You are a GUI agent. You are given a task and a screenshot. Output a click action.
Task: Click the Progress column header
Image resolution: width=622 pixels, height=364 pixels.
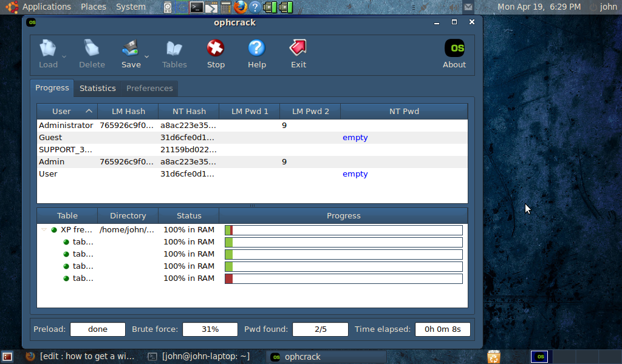pos(344,216)
